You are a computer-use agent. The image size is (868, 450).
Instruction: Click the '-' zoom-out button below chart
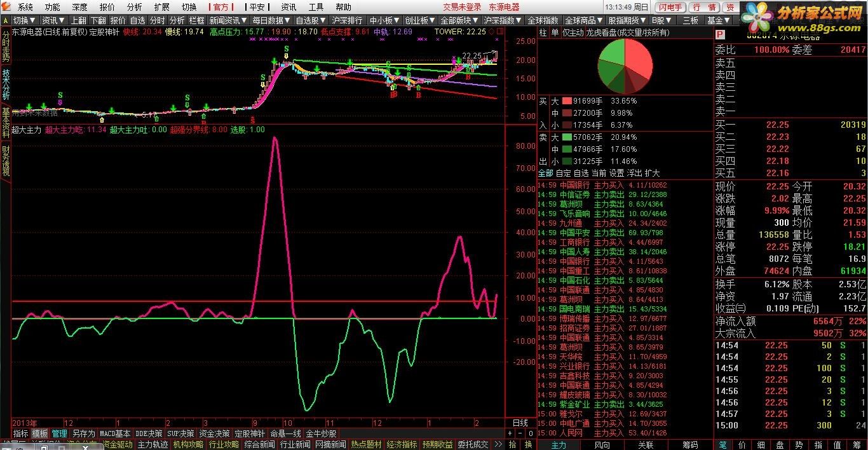520,433
